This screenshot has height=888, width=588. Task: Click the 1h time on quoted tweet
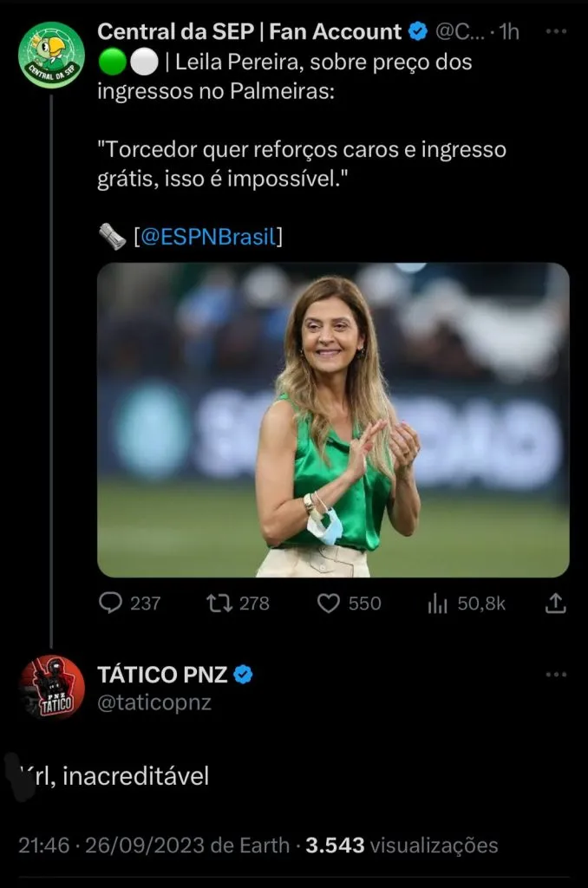click(x=508, y=33)
